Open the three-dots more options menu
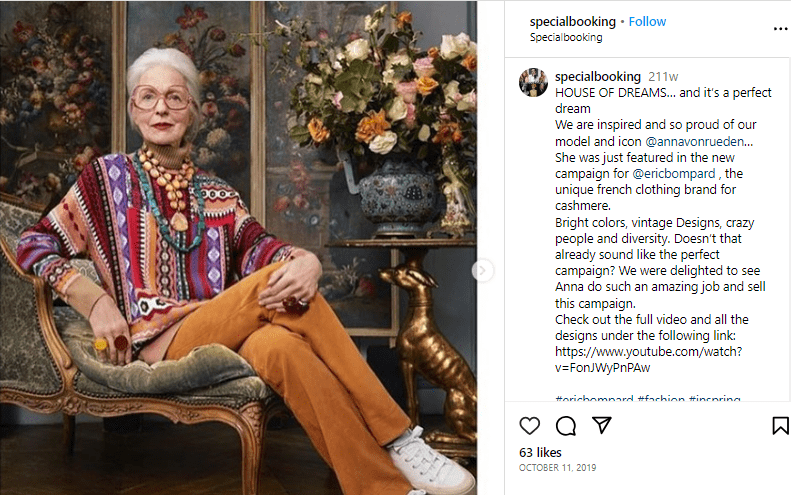791x495 pixels. coord(780,29)
